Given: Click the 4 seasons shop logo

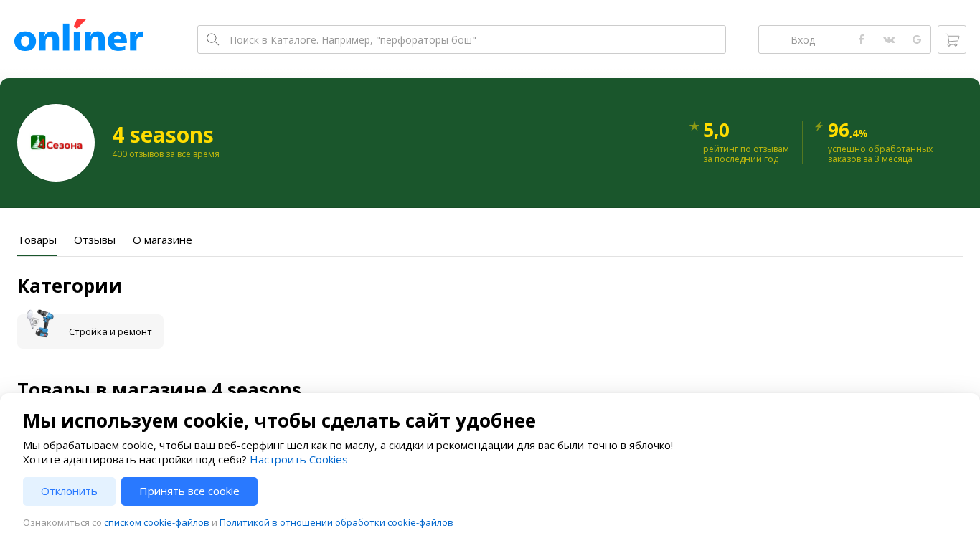Looking at the screenshot, I should pos(56,143).
